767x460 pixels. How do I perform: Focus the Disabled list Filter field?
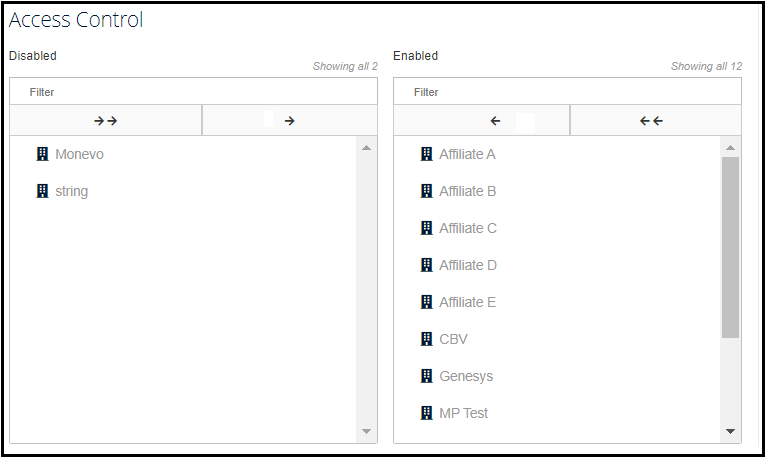click(193, 92)
